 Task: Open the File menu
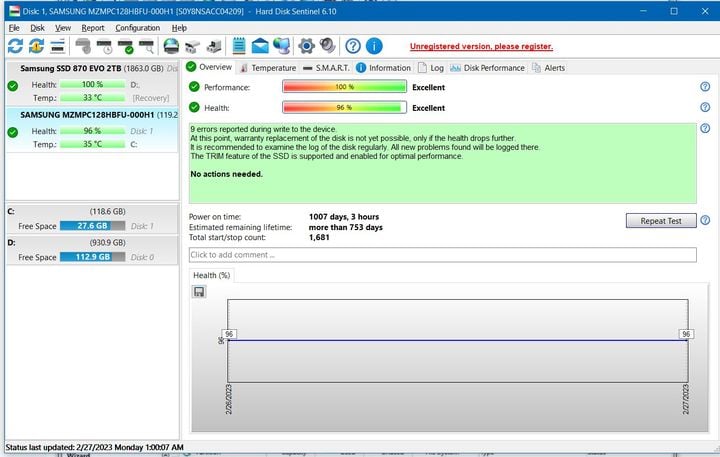(x=14, y=28)
